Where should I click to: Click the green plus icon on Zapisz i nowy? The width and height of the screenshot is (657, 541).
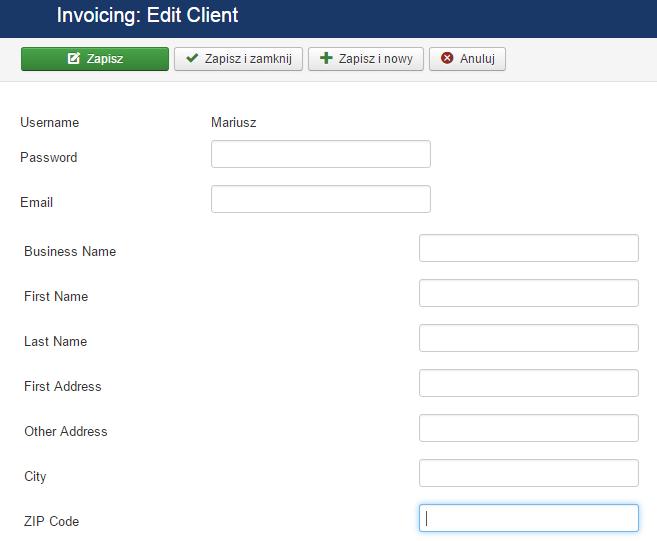point(326,58)
